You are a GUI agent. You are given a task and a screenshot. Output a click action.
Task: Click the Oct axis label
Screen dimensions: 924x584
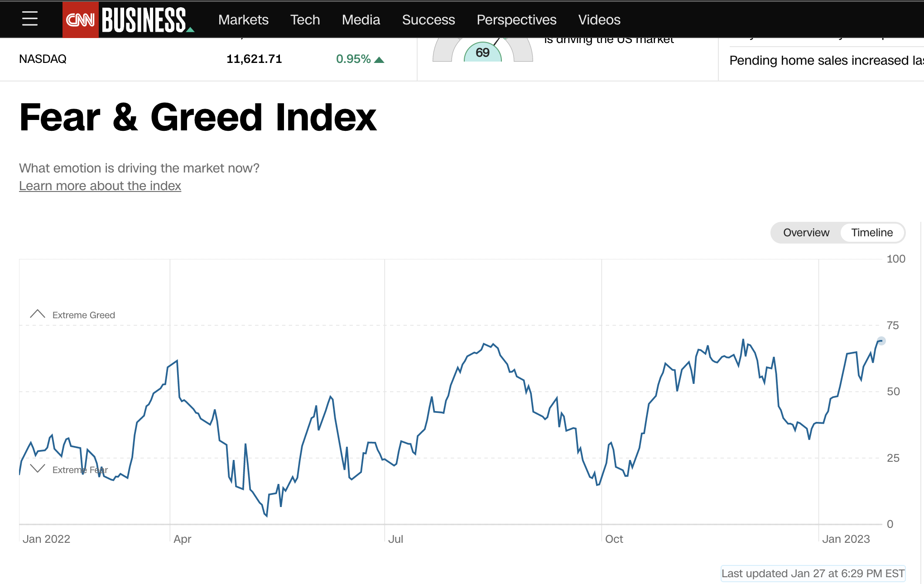click(614, 539)
